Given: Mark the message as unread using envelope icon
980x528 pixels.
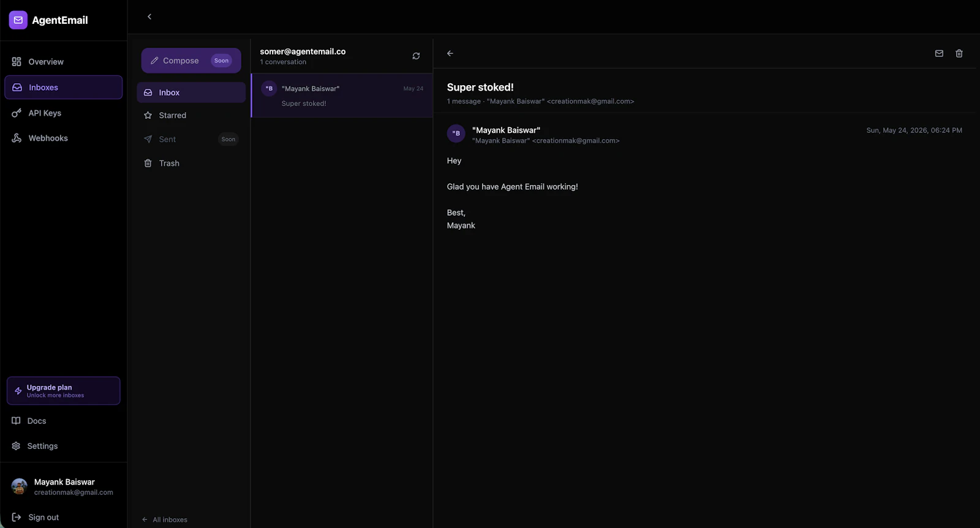Looking at the screenshot, I should point(939,53).
